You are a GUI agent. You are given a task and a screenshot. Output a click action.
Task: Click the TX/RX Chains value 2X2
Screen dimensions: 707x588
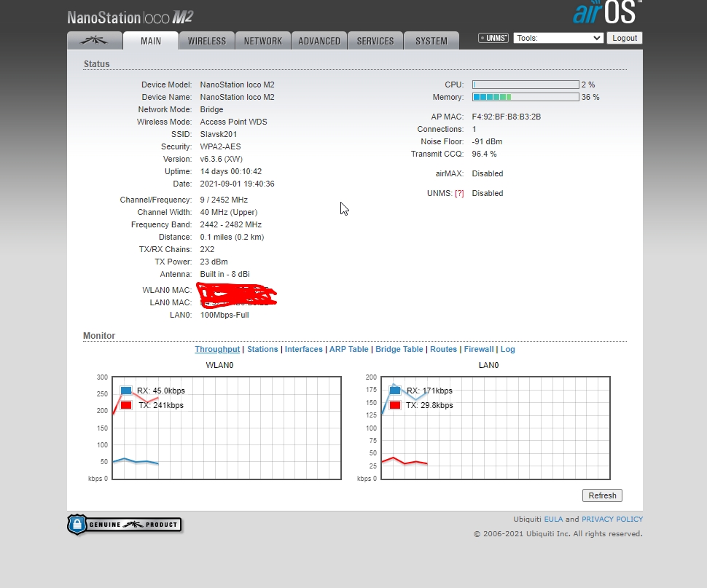pyautogui.click(x=208, y=249)
